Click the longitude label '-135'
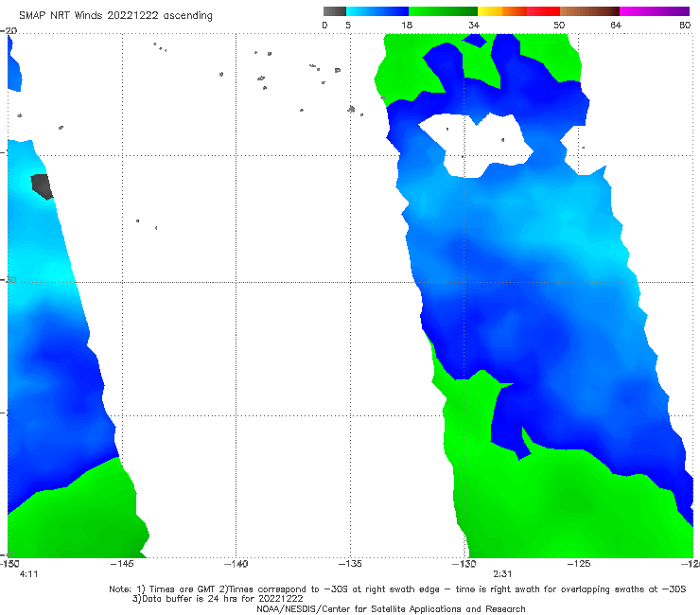 tap(350, 564)
